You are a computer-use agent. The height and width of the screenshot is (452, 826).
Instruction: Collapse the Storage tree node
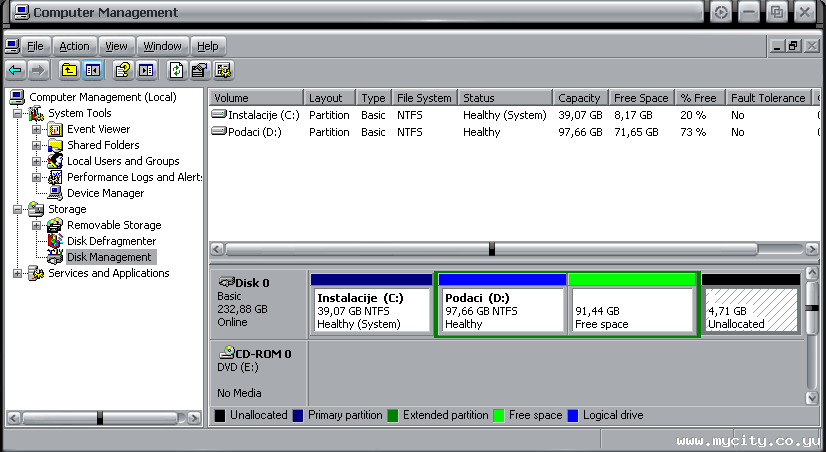coord(17,209)
